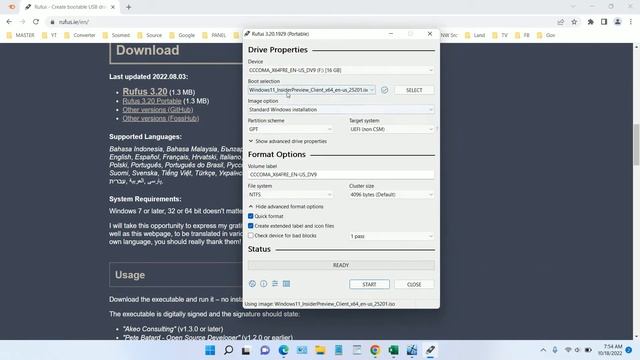This screenshot has width=640, height=360.
Task: Open Chrome extensions puzzle icon
Action: [x=590, y=22]
